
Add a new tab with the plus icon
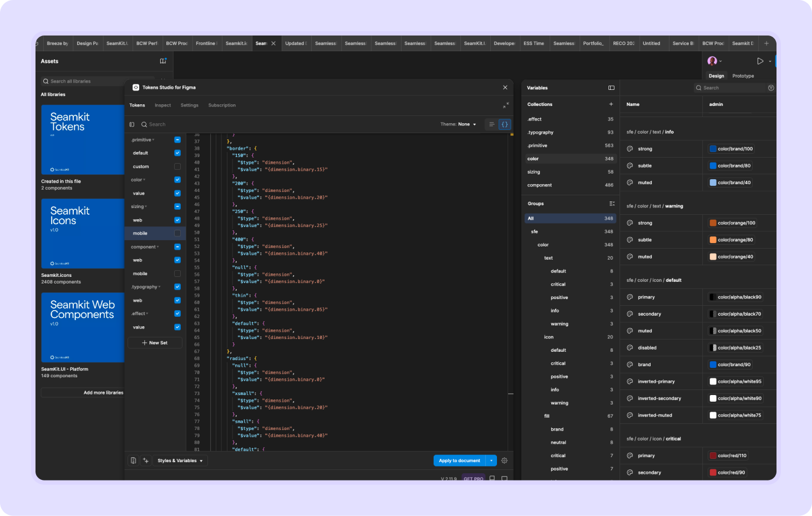pos(767,43)
